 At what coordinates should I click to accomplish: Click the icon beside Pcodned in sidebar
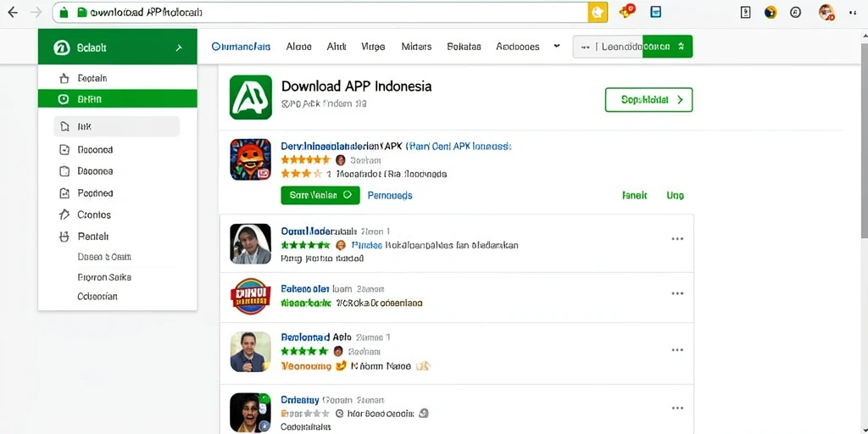[x=64, y=193]
